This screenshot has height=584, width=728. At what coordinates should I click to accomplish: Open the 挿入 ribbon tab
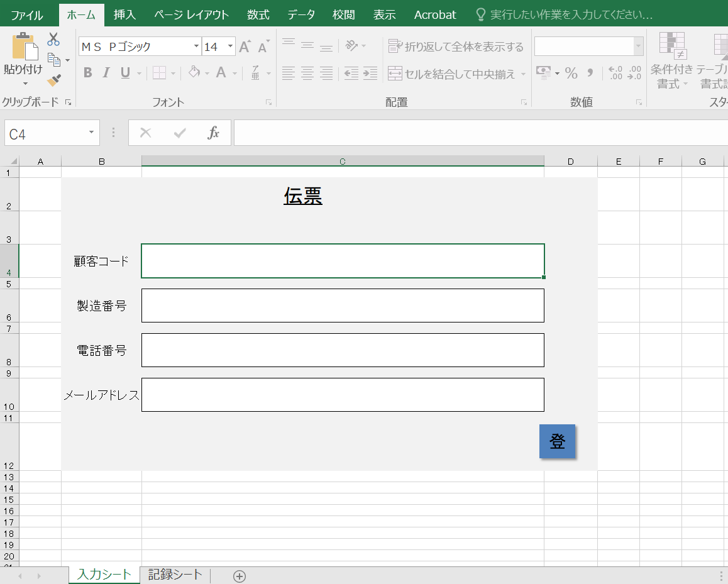[x=124, y=14]
